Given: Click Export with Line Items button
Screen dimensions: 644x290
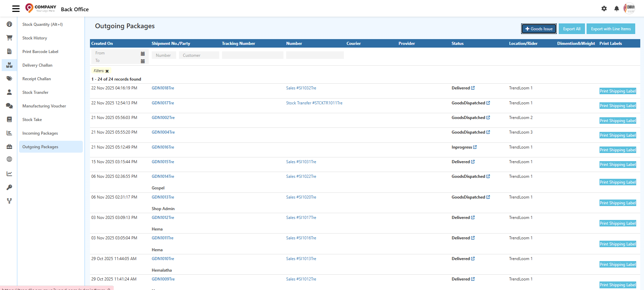Looking at the screenshot, I should coord(611,29).
